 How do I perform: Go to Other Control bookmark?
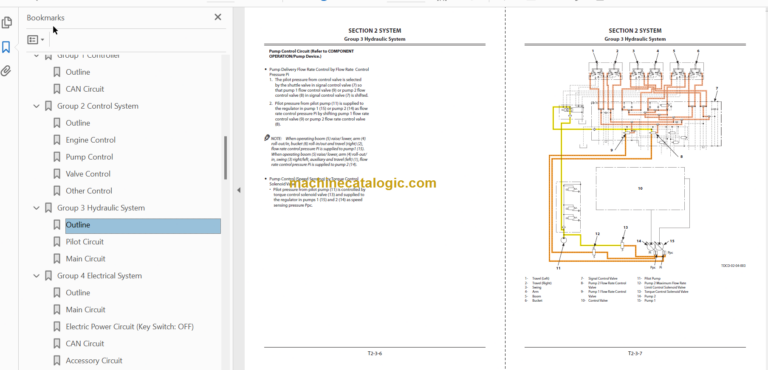89,191
